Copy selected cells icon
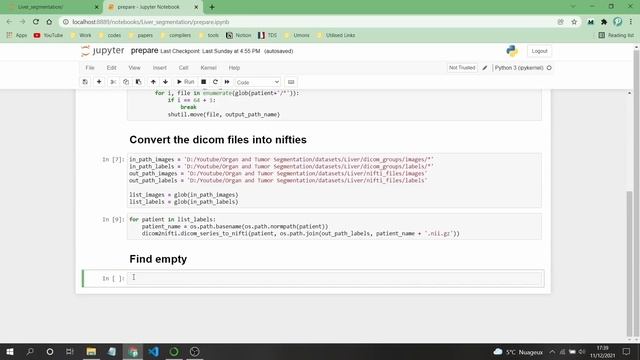 126,82
